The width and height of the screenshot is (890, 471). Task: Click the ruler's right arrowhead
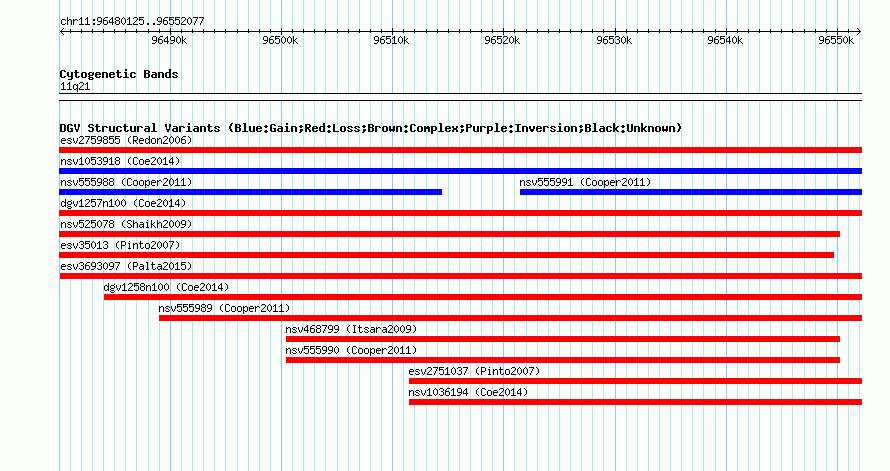[x=859, y=32]
